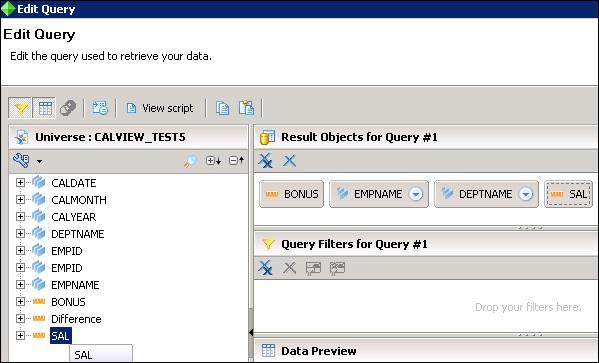The image size is (599, 363).
Task: Click the paste query icon
Action: click(x=246, y=108)
